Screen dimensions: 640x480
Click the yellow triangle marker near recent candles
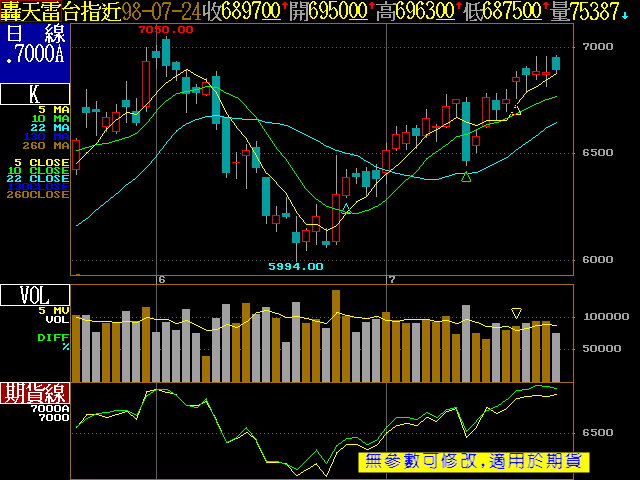click(x=516, y=111)
